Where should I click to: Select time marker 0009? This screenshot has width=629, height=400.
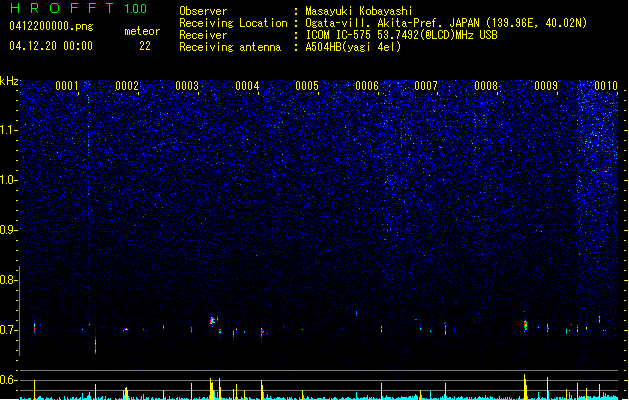pyautogui.click(x=546, y=86)
